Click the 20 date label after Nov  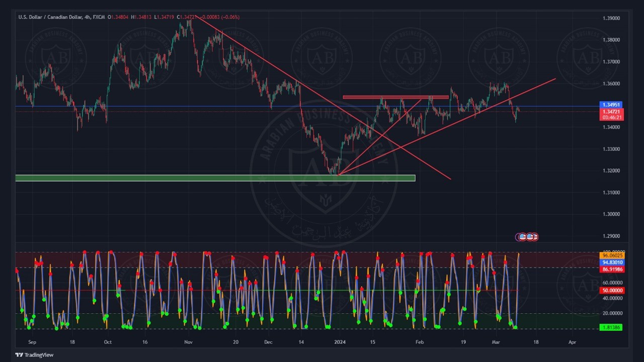(235, 342)
